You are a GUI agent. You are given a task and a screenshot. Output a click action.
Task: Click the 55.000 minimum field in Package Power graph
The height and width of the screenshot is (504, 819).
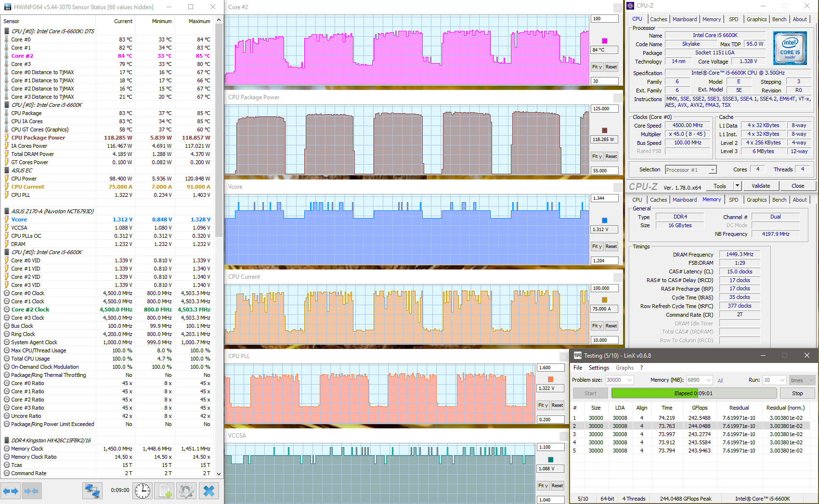click(x=605, y=171)
